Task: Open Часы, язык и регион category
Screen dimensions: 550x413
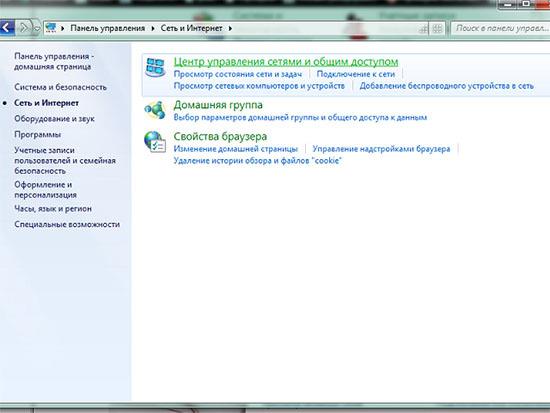Action: (53, 208)
